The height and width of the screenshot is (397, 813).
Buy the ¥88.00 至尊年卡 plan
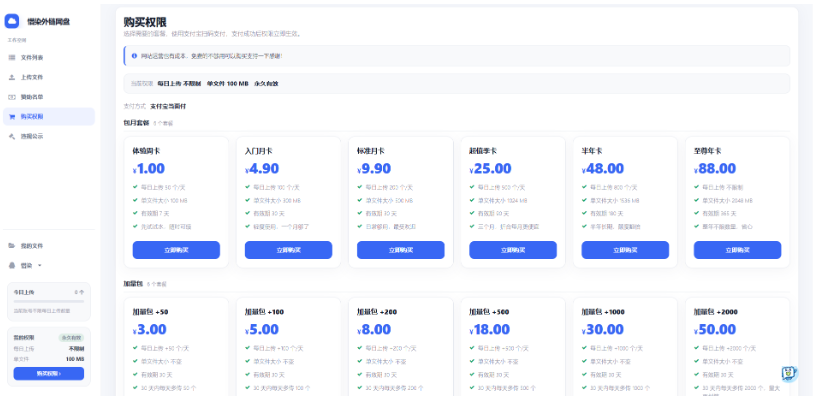(737, 250)
